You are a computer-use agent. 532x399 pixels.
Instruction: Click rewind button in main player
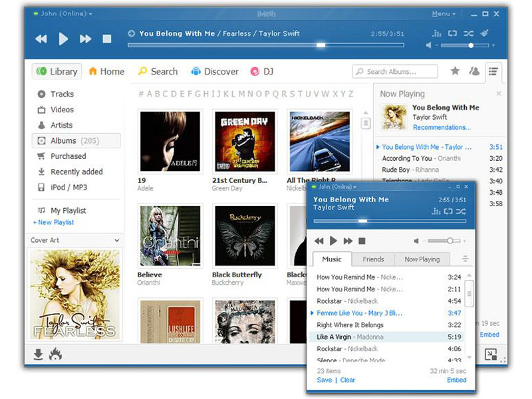coord(41,39)
